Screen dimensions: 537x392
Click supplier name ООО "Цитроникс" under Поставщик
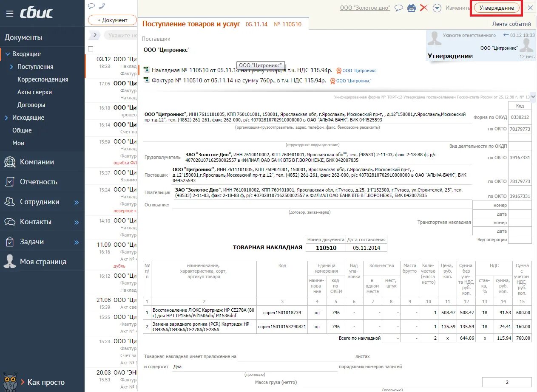(x=167, y=50)
